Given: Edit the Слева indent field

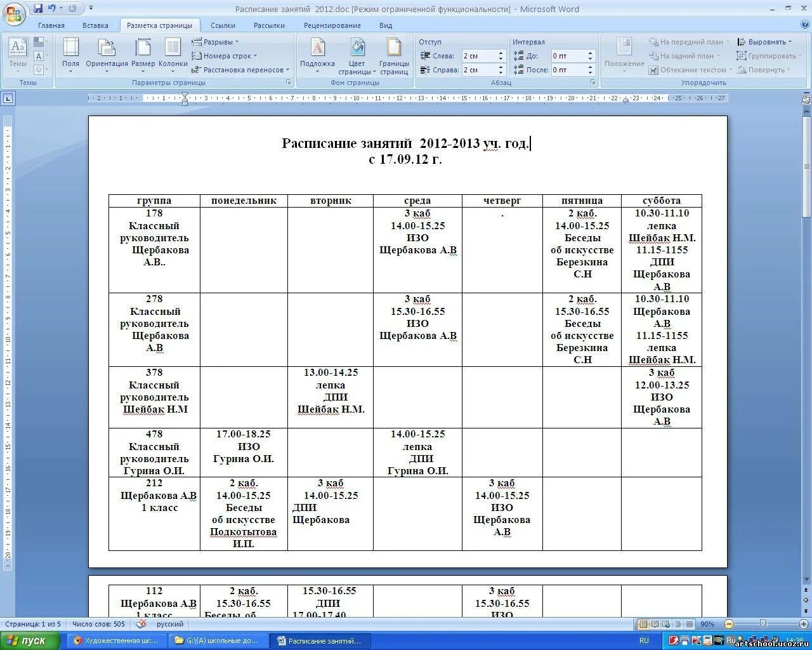Looking at the screenshot, I should pos(478,56).
